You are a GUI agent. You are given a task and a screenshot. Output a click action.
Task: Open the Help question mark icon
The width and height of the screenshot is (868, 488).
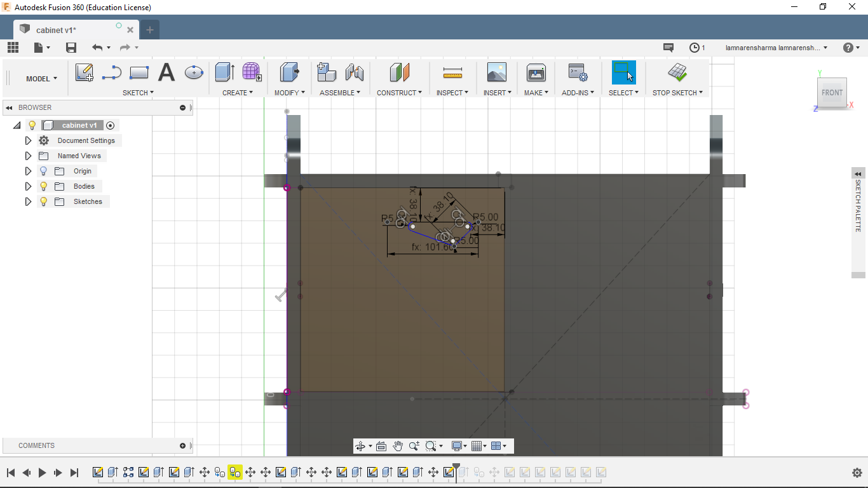click(848, 48)
